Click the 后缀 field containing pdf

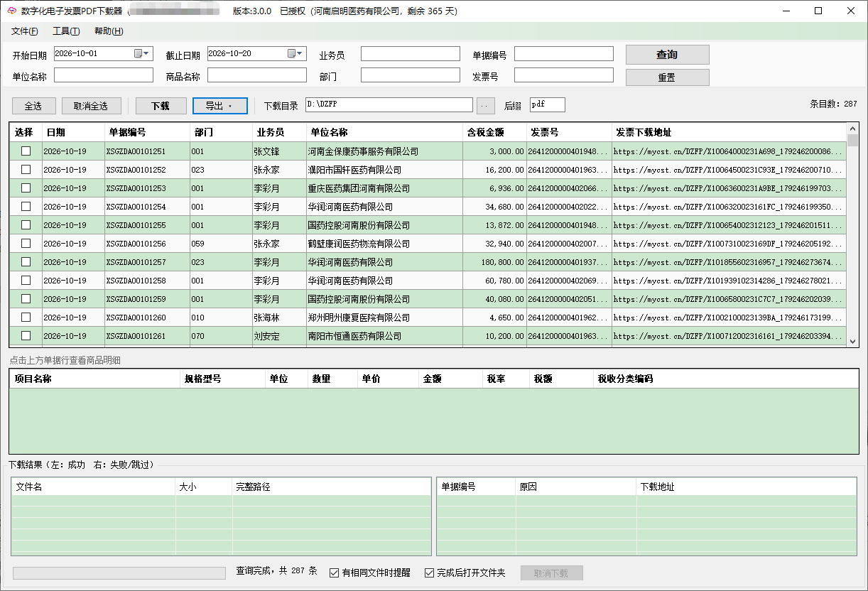548,105
